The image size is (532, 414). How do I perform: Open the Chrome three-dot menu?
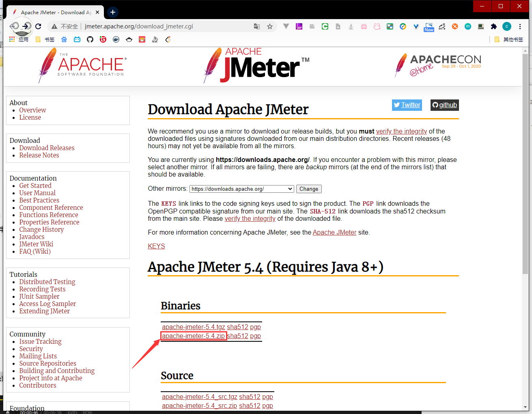click(x=520, y=26)
